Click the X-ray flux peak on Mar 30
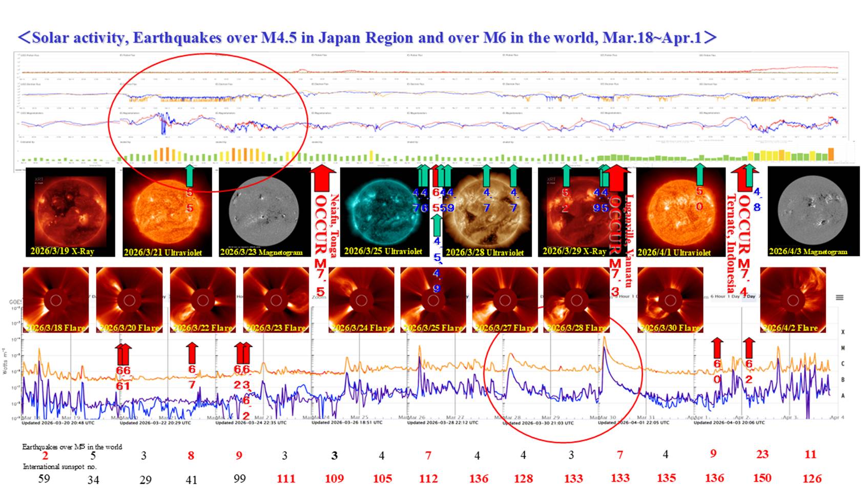 pyautogui.click(x=605, y=338)
